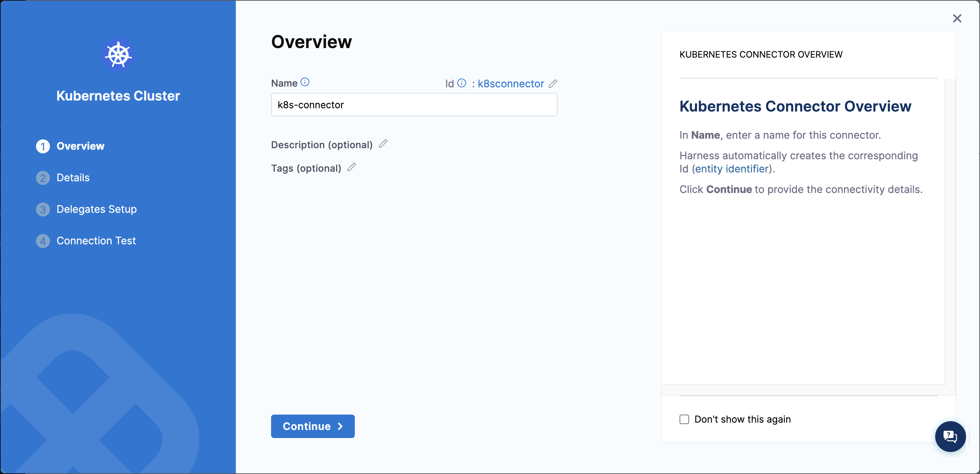
Task: Click Tags pencil edit icon
Action: [x=352, y=167]
